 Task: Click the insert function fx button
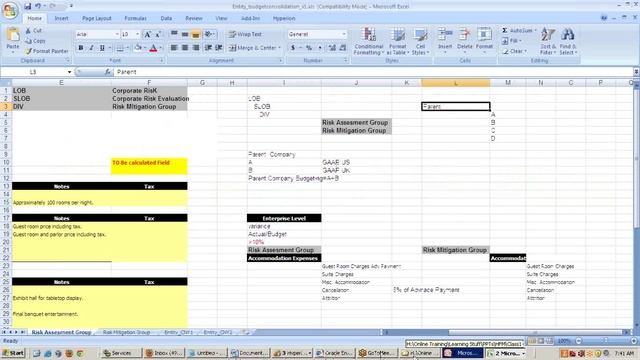click(x=108, y=72)
